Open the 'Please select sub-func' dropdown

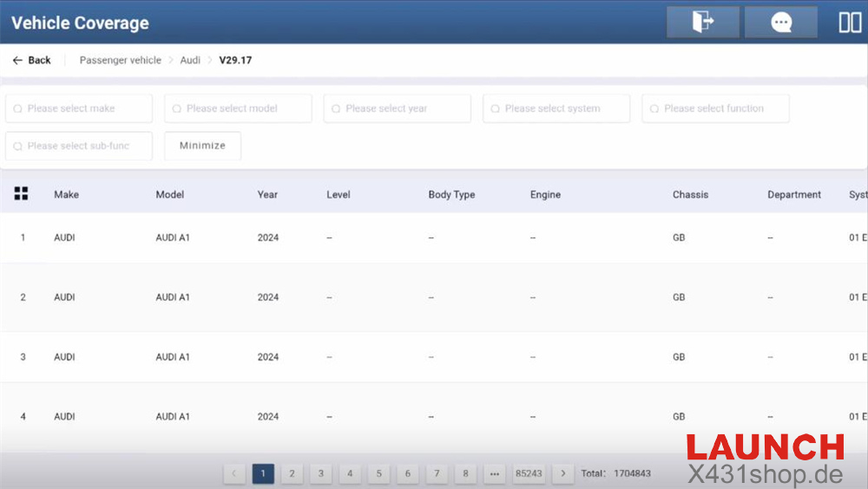pyautogui.click(x=79, y=146)
